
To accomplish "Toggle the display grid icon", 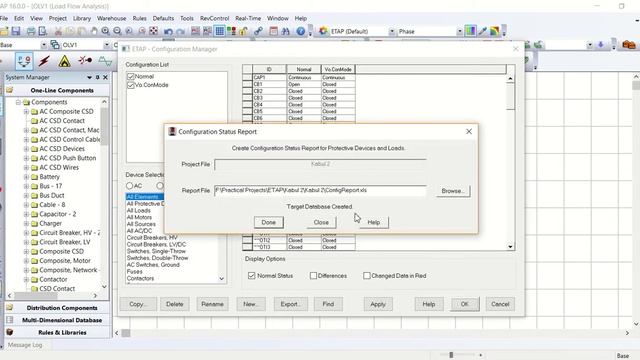I will click(220, 31).
